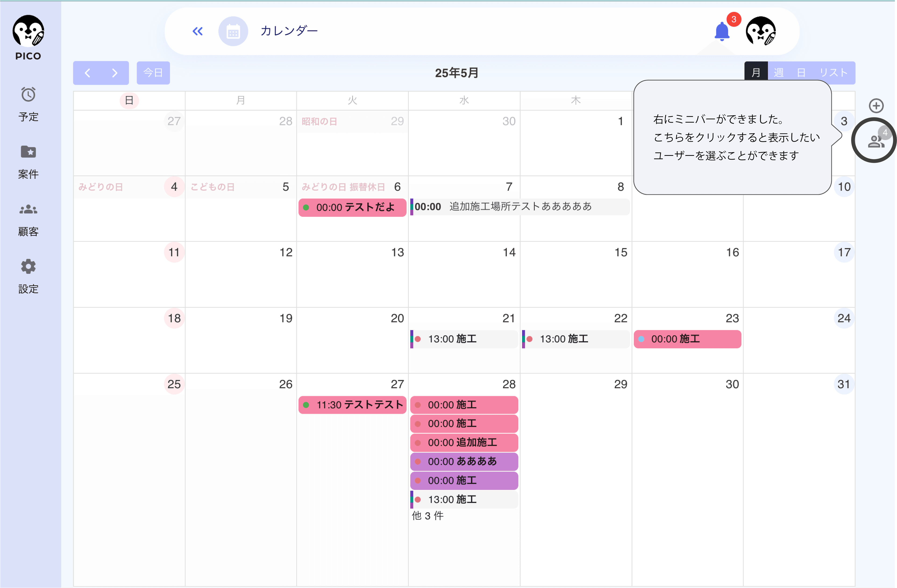Go to next month arrow
Image resolution: width=897 pixels, height=588 pixels.
click(115, 73)
